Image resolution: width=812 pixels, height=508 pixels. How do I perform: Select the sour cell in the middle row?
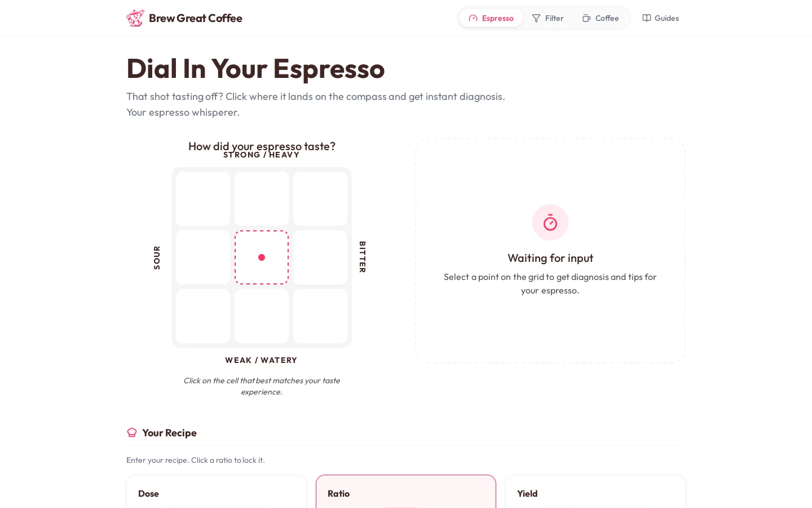tap(203, 257)
